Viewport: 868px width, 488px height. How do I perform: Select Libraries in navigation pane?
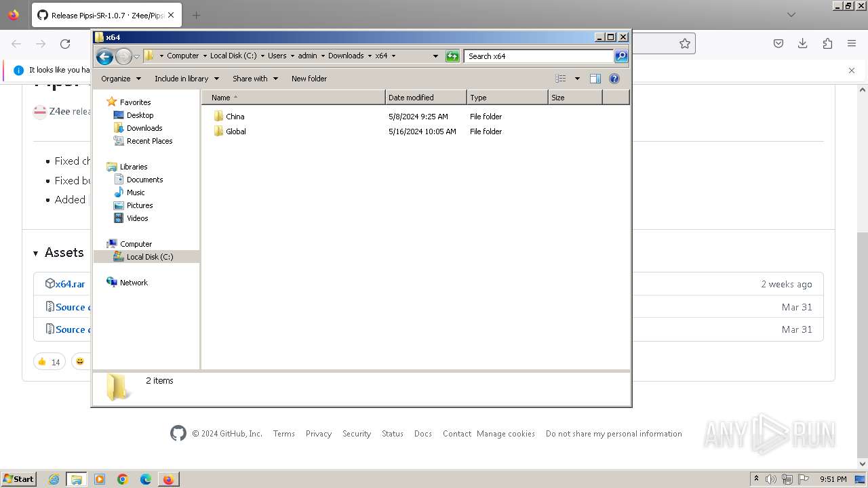(134, 167)
